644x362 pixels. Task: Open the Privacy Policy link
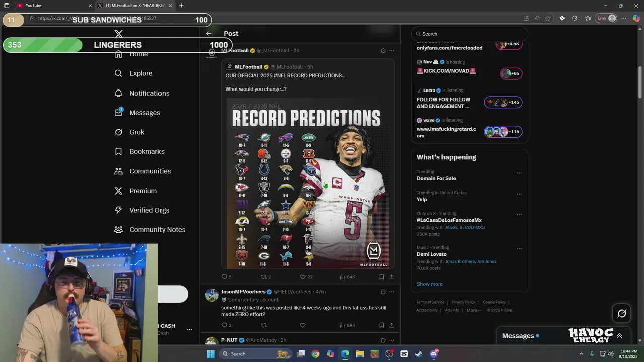click(463, 302)
